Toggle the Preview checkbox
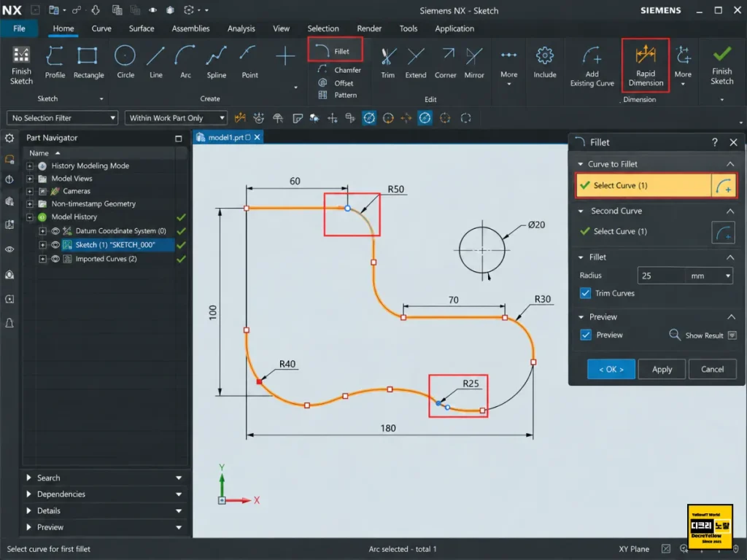This screenshot has width=747, height=560. click(x=586, y=335)
